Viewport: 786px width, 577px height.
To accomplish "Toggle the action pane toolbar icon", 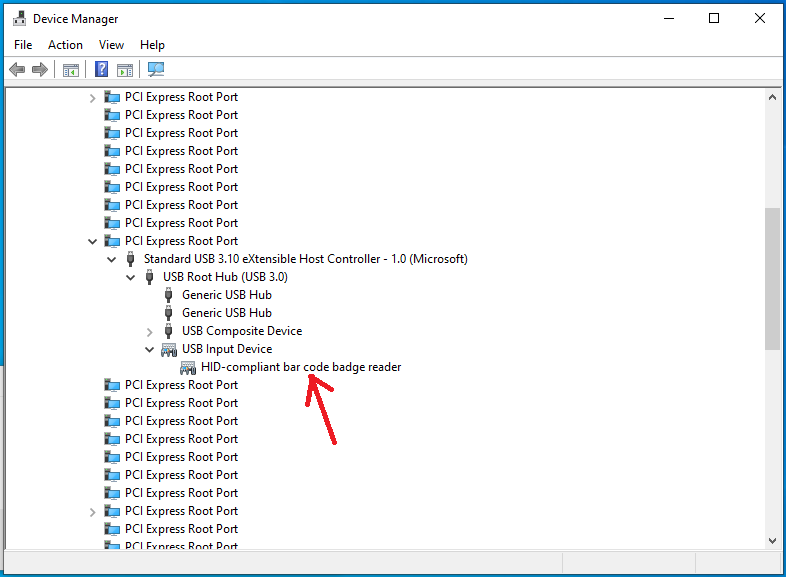I will (x=125, y=70).
